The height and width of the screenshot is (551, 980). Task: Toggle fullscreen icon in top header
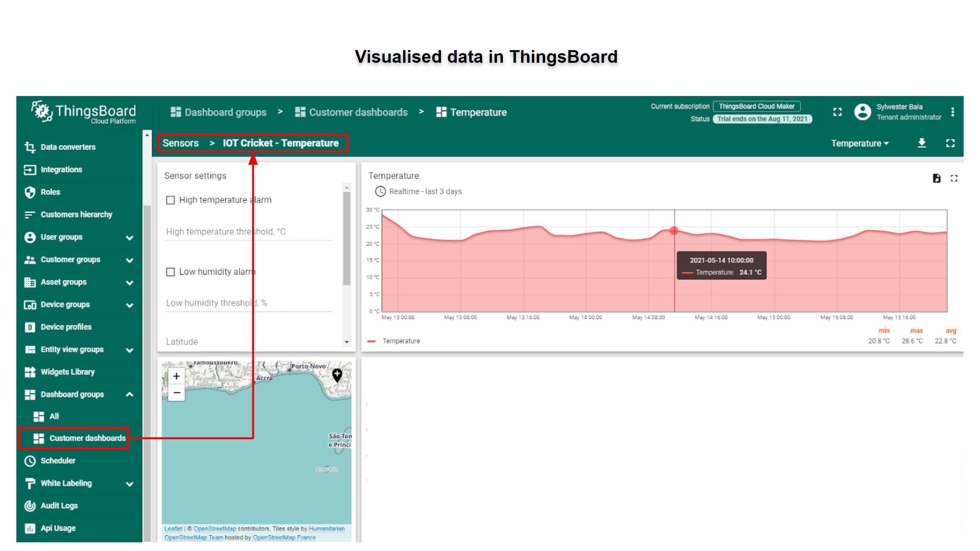pos(837,112)
